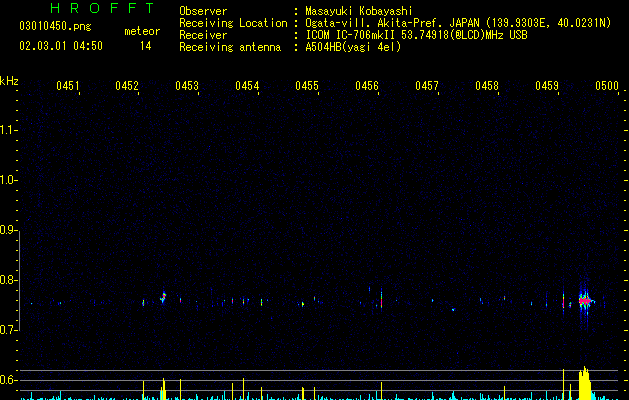Click the Ogata-vill. Akita-Pref. JAPAN location text
This screenshot has width=629, height=400.
[458, 23]
